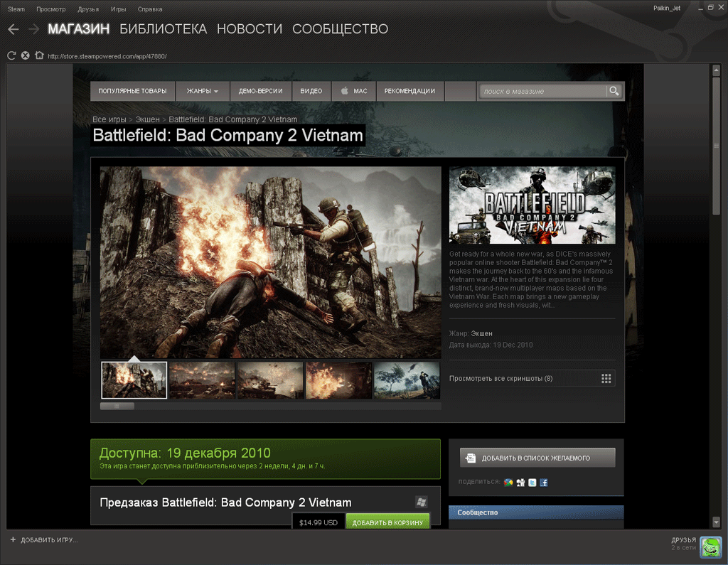Click Добавить в список желаемого button

click(x=537, y=458)
